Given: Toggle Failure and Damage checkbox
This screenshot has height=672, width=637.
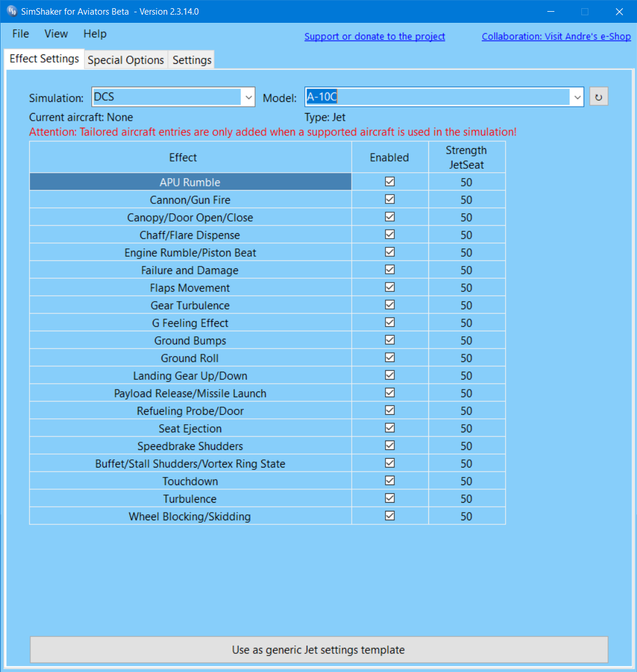Looking at the screenshot, I should [390, 270].
